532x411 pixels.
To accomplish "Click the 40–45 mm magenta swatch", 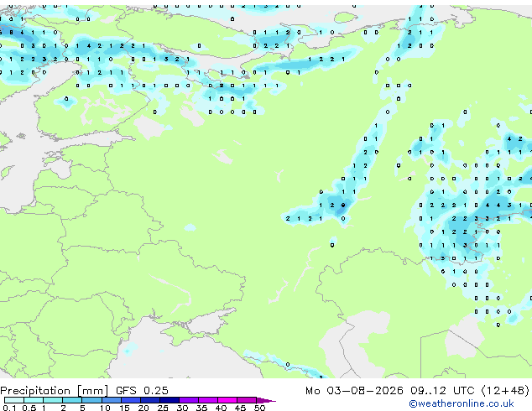I will pyautogui.click(x=227, y=400).
